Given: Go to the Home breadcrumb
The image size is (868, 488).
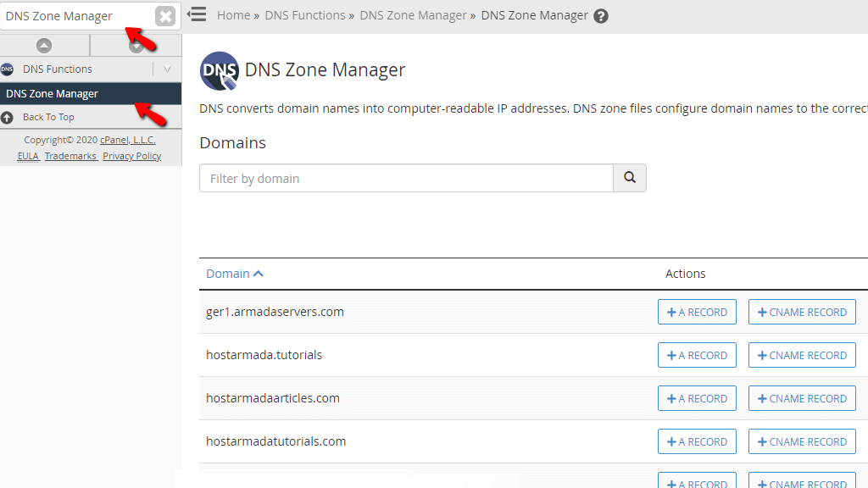Looking at the screenshot, I should click(234, 15).
